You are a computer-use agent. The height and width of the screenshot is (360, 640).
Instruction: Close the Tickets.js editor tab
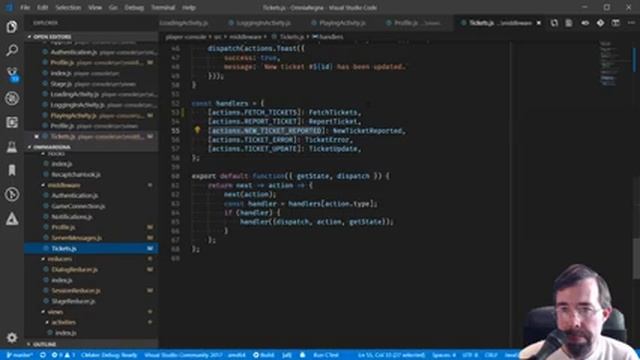click(539, 23)
